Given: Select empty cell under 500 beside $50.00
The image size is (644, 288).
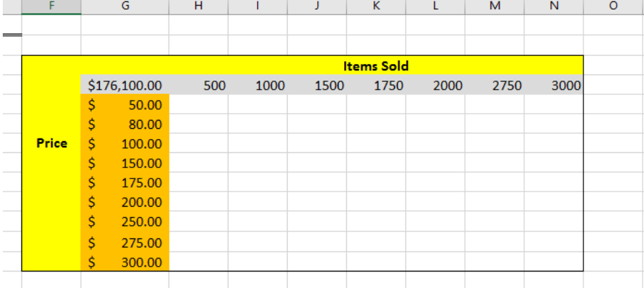Looking at the screenshot, I should pos(198,105).
